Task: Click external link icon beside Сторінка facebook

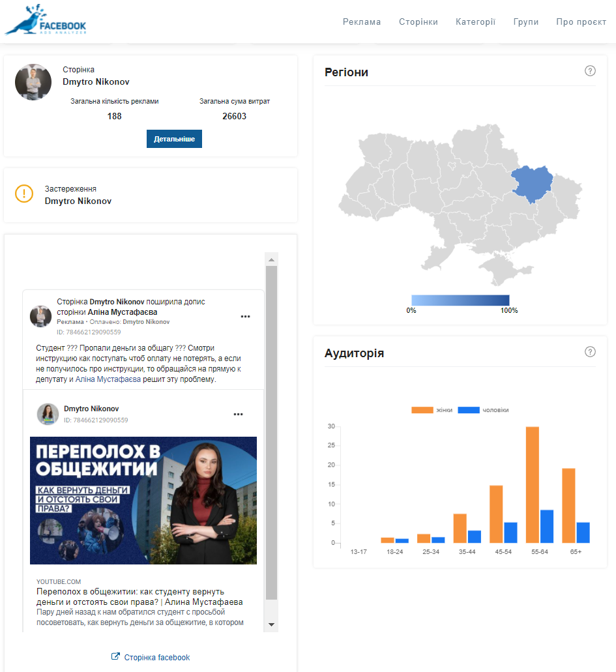Action: [x=115, y=657]
